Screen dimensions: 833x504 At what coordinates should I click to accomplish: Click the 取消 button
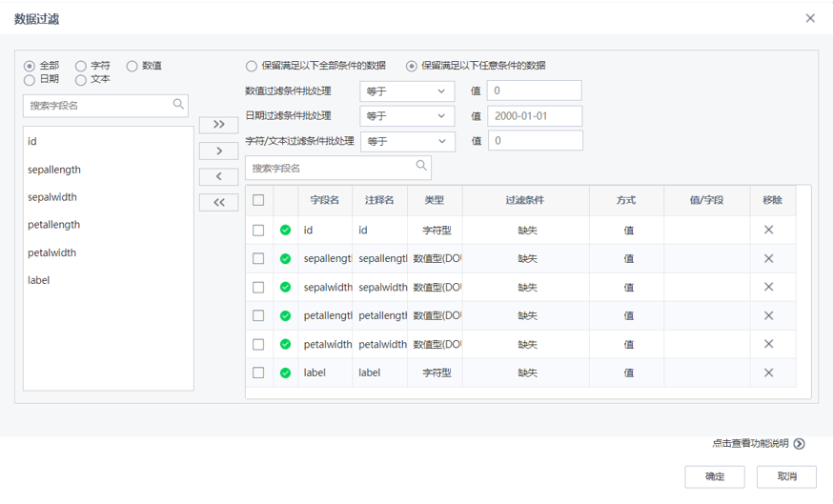coord(787,476)
